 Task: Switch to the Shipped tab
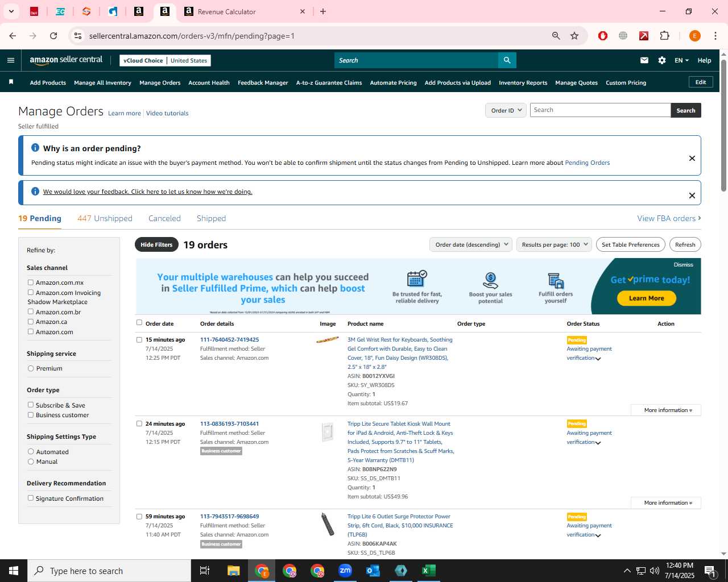[x=211, y=218]
